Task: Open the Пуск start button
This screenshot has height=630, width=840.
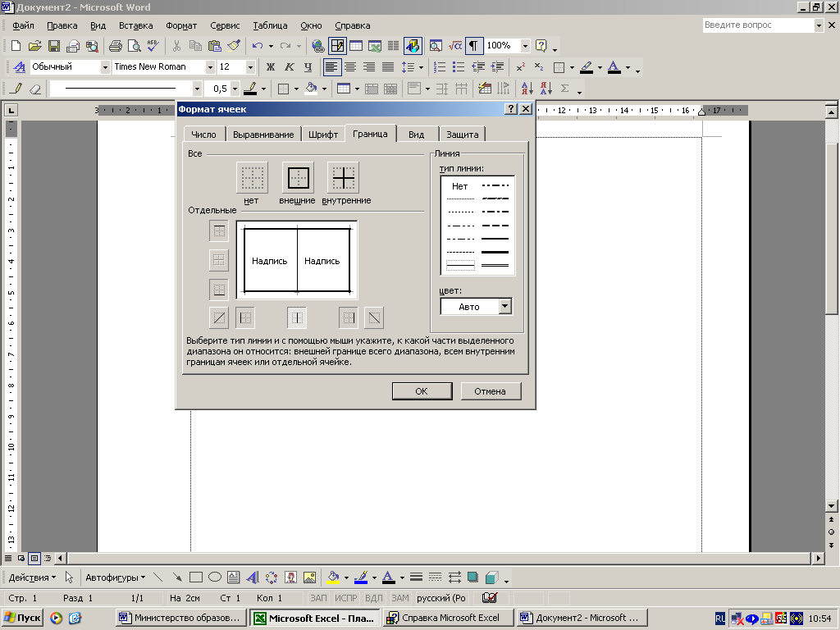Action: (22, 618)
